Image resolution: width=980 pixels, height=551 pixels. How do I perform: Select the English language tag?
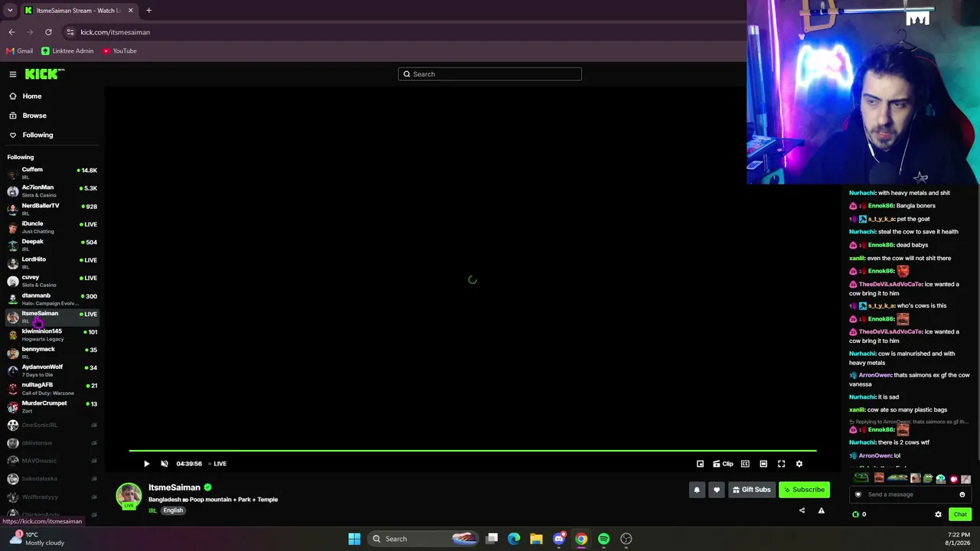pos(173,510)
